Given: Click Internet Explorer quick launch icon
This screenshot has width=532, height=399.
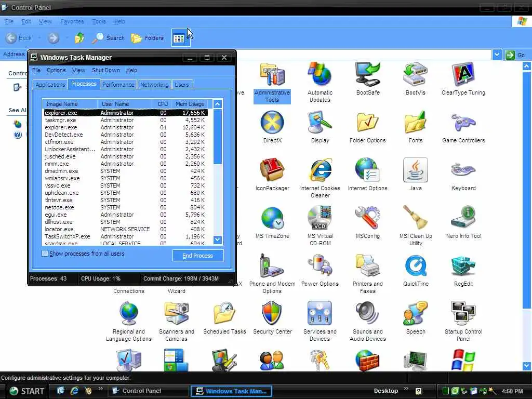Looking at the screenshot, I should point(74,391).
